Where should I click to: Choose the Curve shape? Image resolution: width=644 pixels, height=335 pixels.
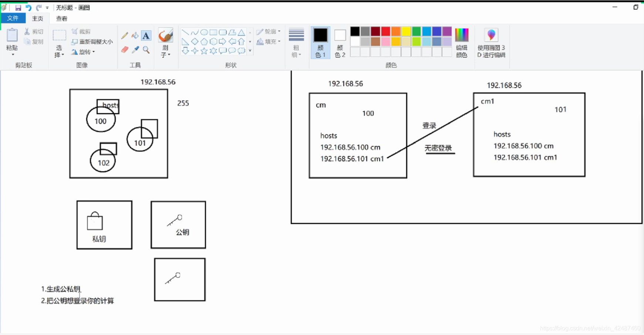click(x=195, y=32)
